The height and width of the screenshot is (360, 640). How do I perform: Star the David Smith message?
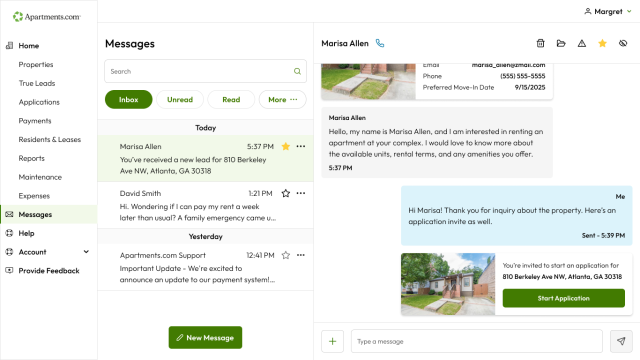coord(286,193)
